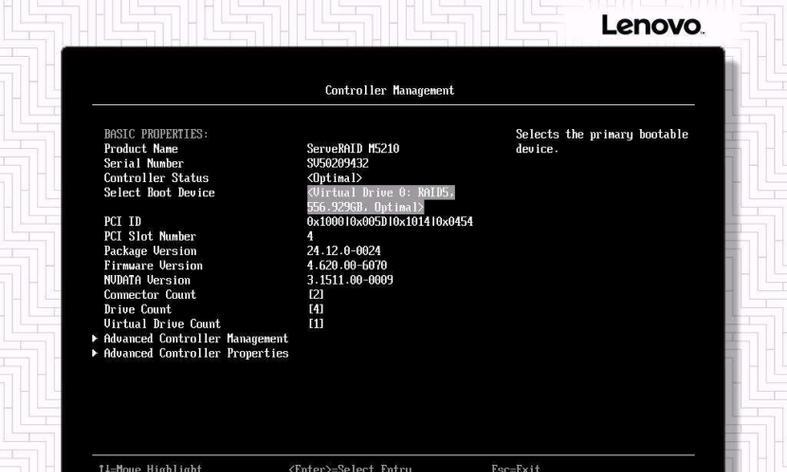Click the Firmware Version label

tap(153, 266)
